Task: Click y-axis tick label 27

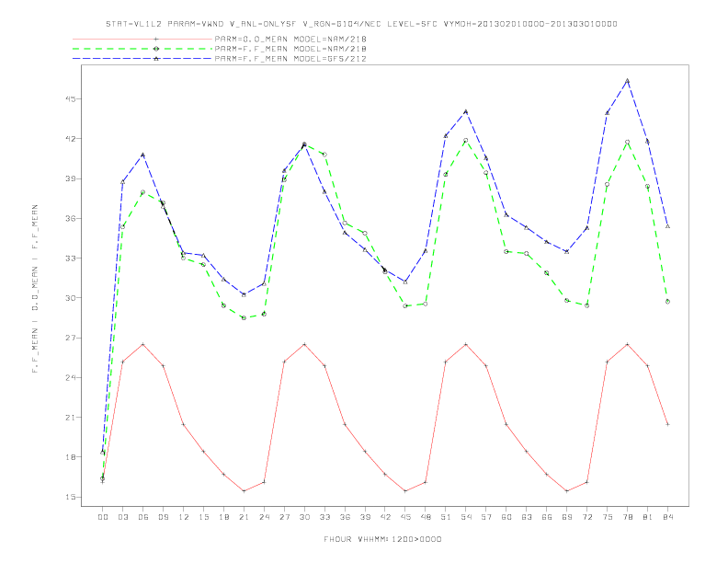Action: [x=70, y=338]
